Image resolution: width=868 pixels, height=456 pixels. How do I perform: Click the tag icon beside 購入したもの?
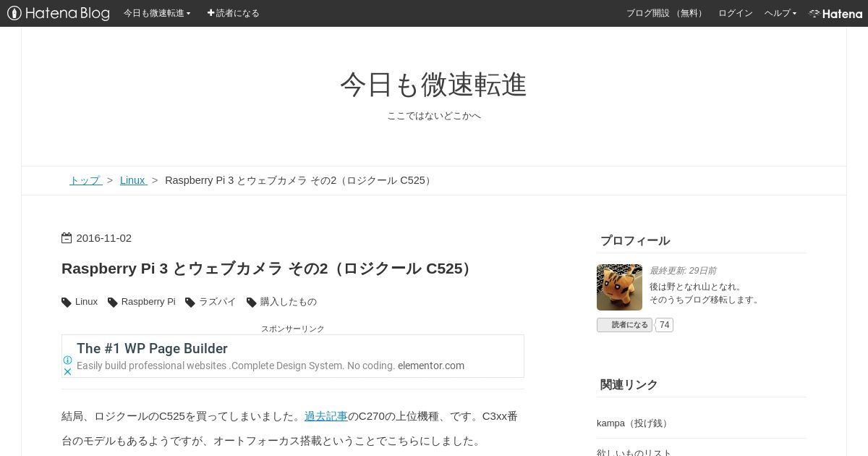point(252,303)
